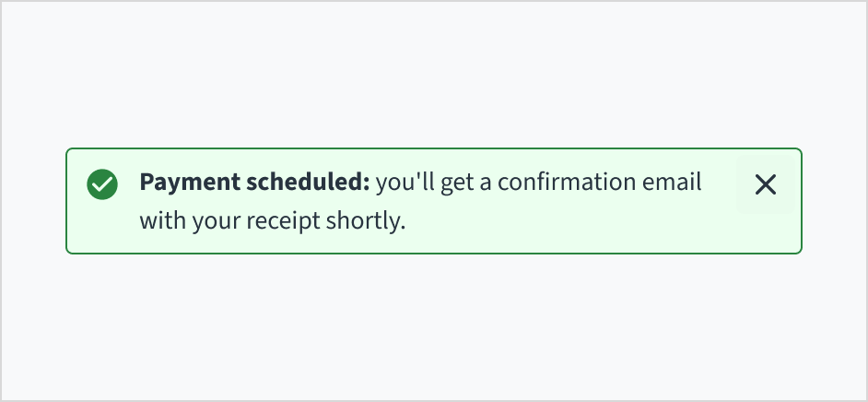Click the word "confirmation" in the alert
The width and height of the screenshot is (868, 402).
pos(566,183)
